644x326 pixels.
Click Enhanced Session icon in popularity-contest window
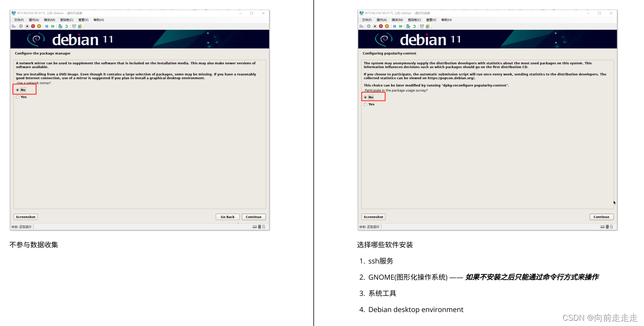422,26
